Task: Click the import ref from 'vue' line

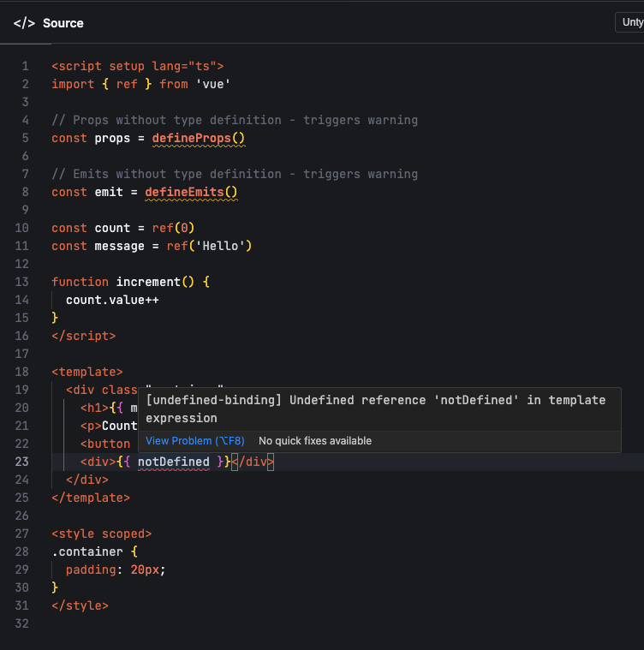Action: click(141, 84)
